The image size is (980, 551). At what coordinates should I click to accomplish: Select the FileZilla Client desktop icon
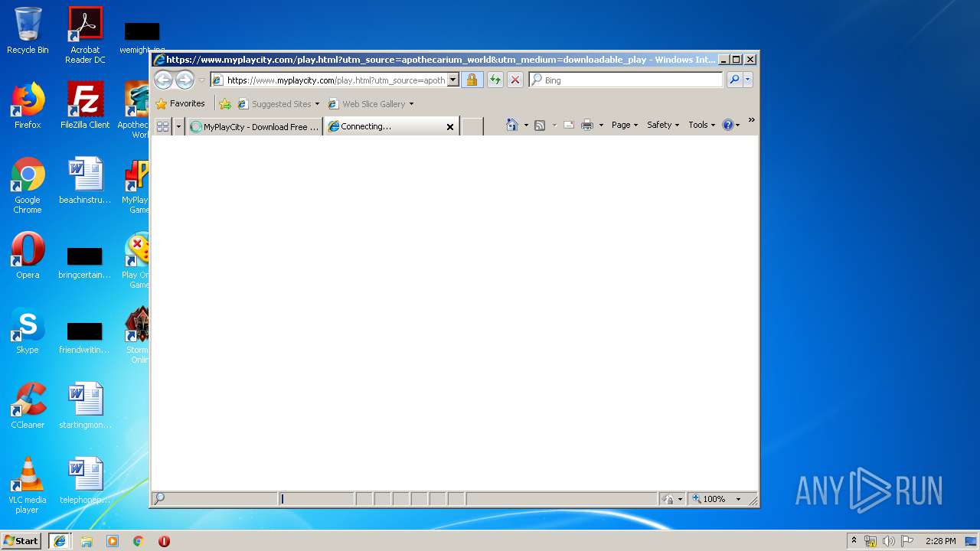pyautogui.click(x=85, y=106)
